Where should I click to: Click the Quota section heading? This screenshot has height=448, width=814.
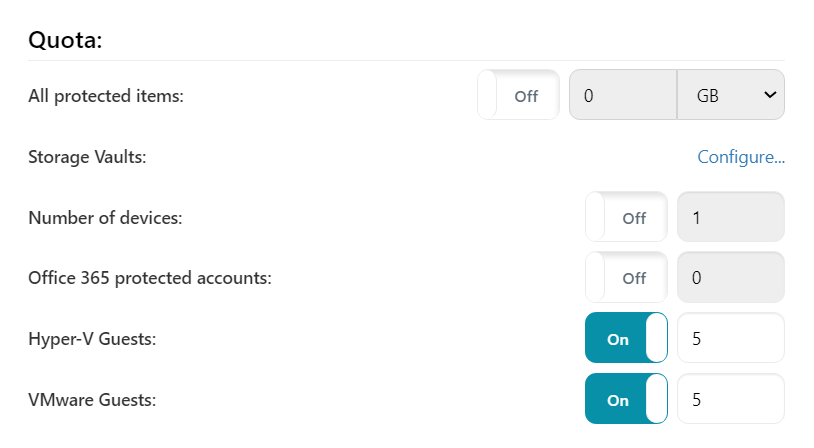pyautogui.click(x=67, y=40)
